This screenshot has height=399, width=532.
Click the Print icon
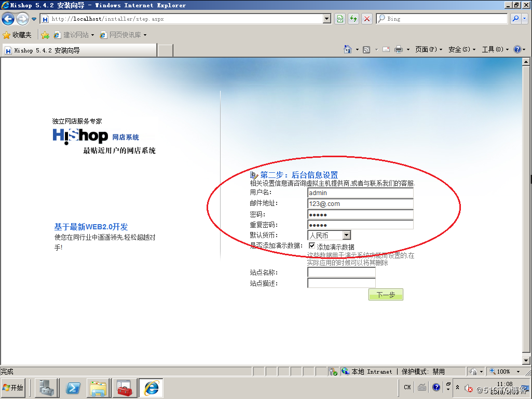399,49
